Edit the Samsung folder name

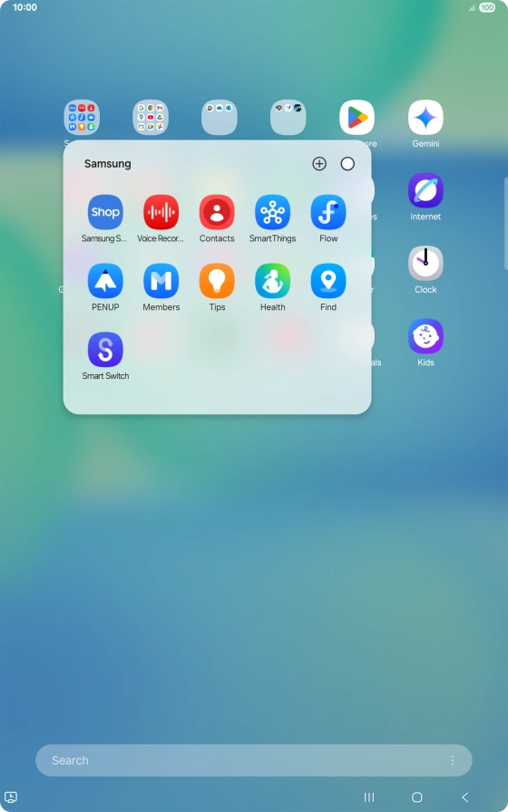(x=108, y=164)
